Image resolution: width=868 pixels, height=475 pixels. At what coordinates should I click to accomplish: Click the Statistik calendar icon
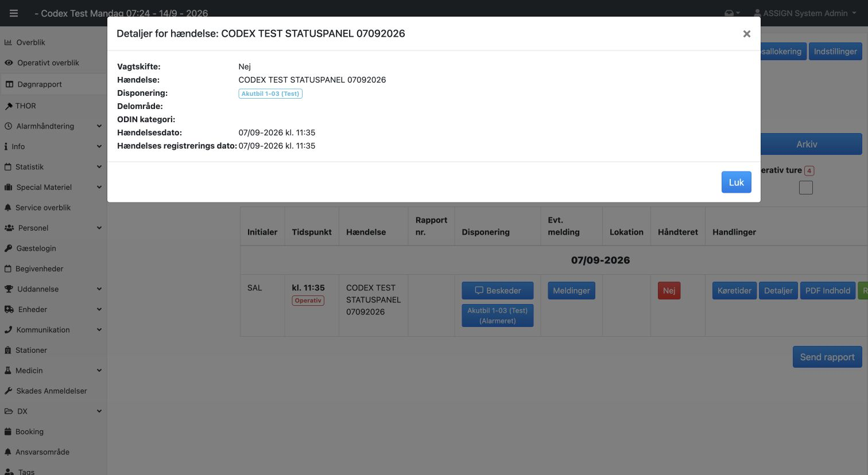click(x=8, y=167)
